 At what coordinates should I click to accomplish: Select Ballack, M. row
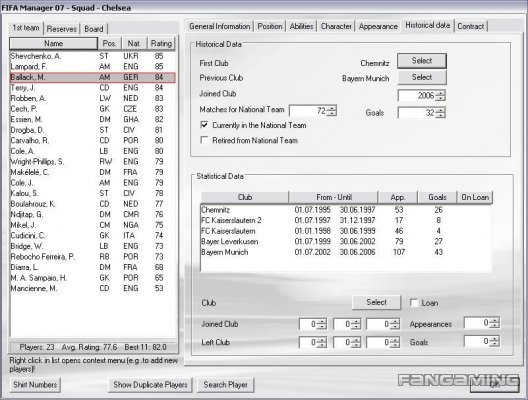pos(93,77)
